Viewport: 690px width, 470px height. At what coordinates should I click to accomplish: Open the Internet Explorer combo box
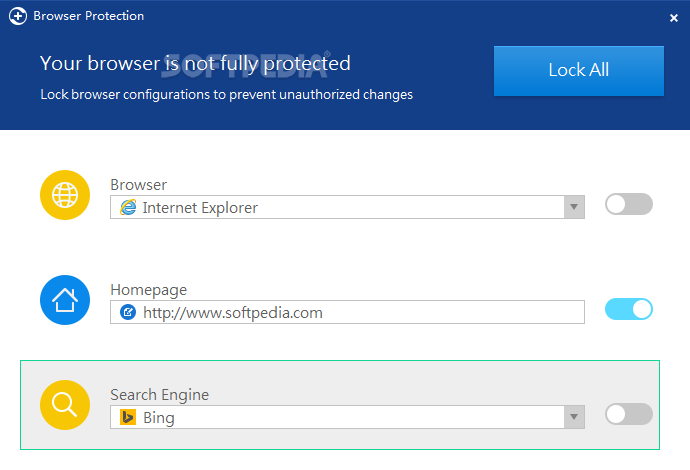[347, 207]
